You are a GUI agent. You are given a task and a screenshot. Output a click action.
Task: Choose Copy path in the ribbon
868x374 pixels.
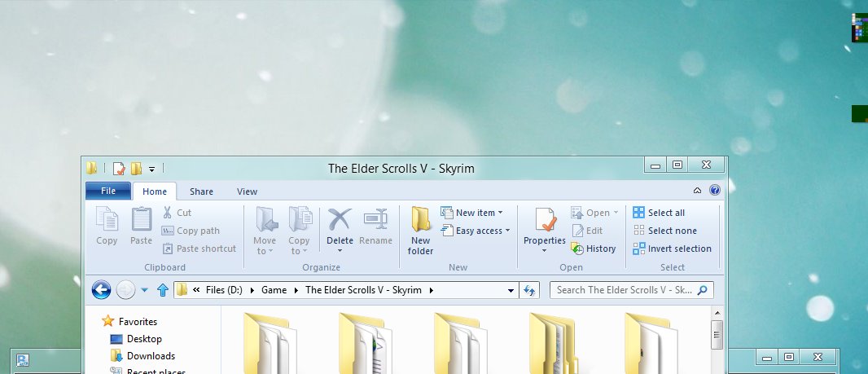pos(191,231)
